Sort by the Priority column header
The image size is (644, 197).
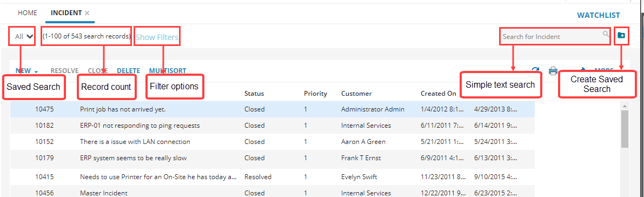(x=315, y=94)
